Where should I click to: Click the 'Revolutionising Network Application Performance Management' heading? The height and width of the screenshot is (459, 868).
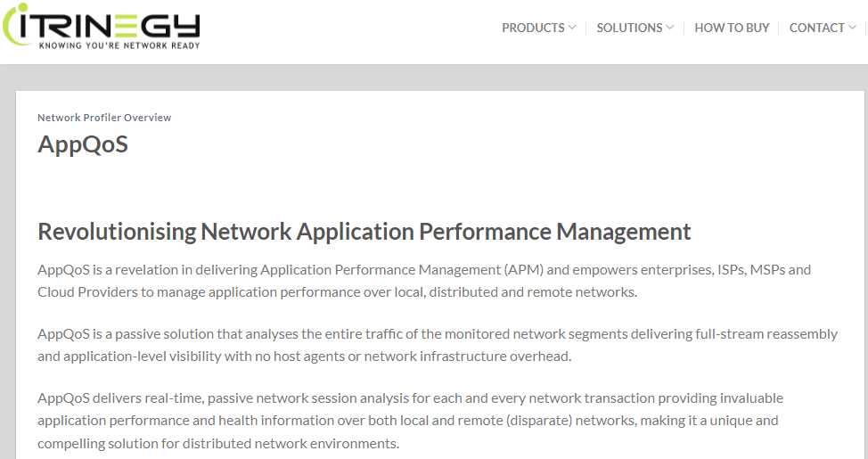[364, 232]
